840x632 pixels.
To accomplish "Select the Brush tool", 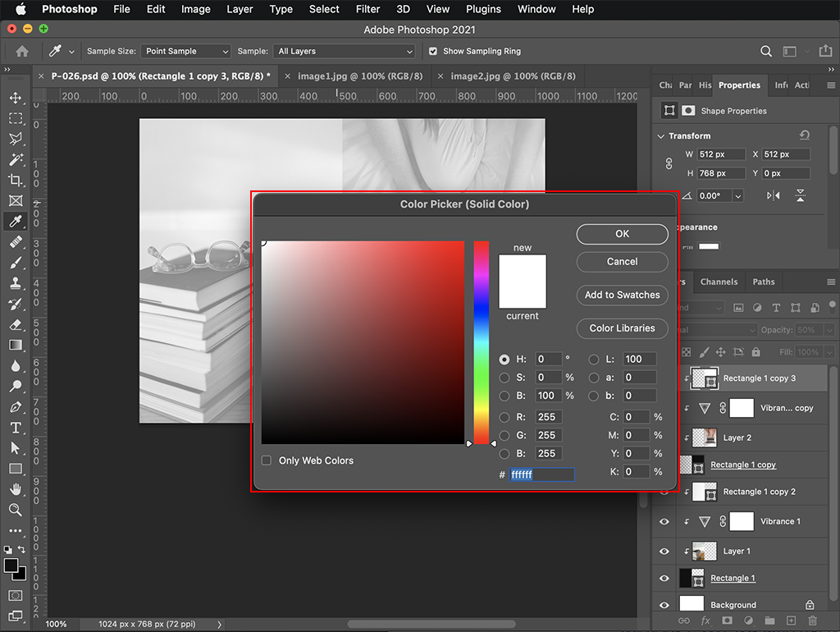I will pos(16,263).
